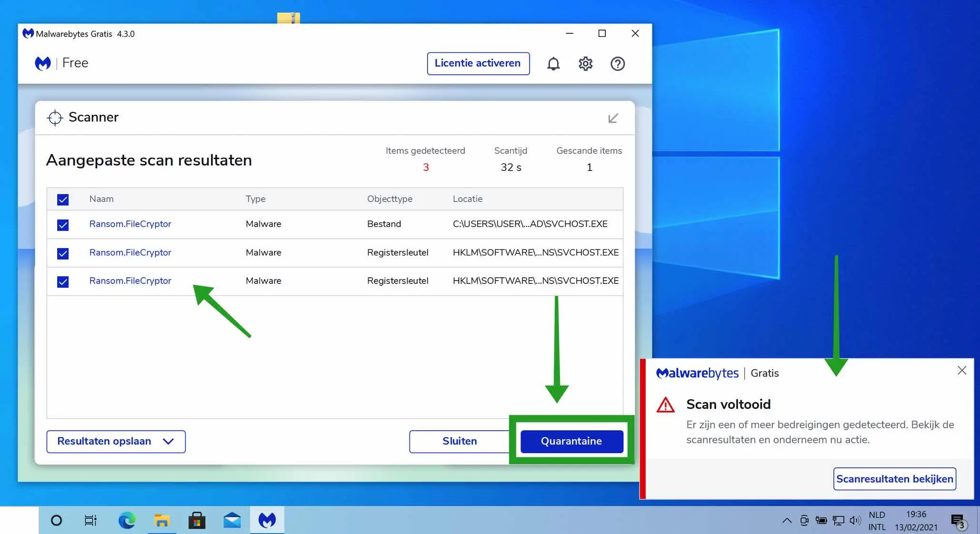Viewport: 980px width, 534px height.
Task: Click the battery icon in system tray
Action: tap(821, 520)
